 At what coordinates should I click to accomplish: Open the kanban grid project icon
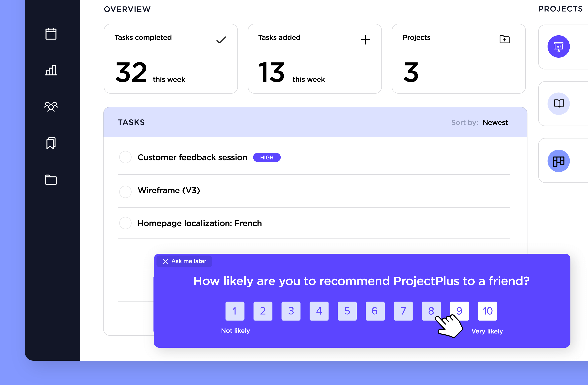(558, 161)
